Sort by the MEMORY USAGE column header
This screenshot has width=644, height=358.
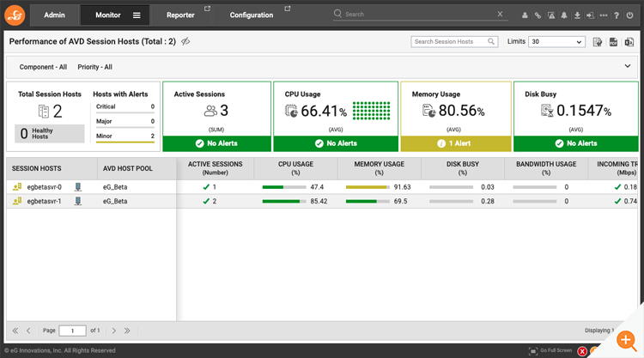tap(379, 168)
